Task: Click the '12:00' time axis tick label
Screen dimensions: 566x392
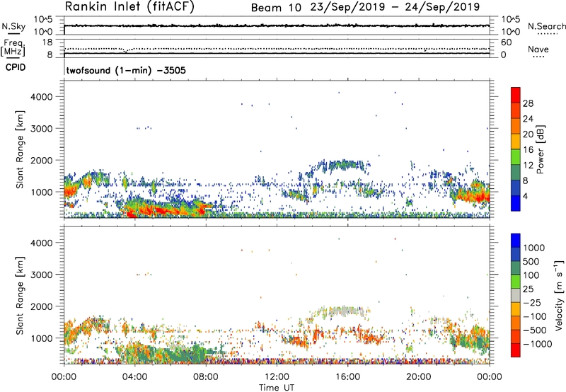Action: click(277, 377)
